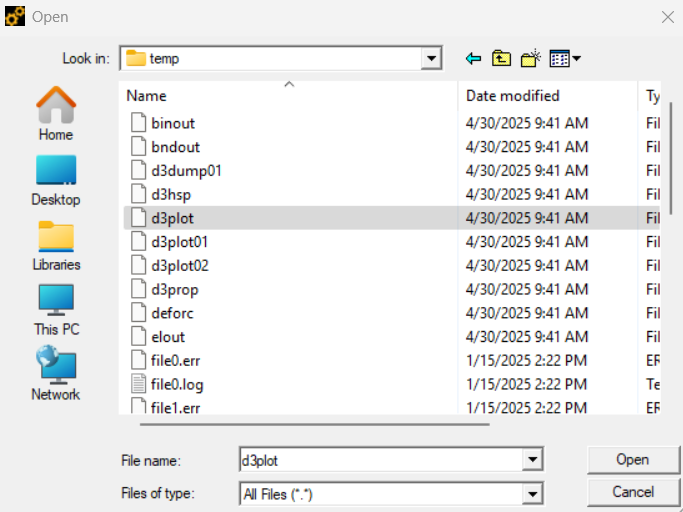Select the file0.log file
The image size is (683, 512).
(x=177, y=384)
